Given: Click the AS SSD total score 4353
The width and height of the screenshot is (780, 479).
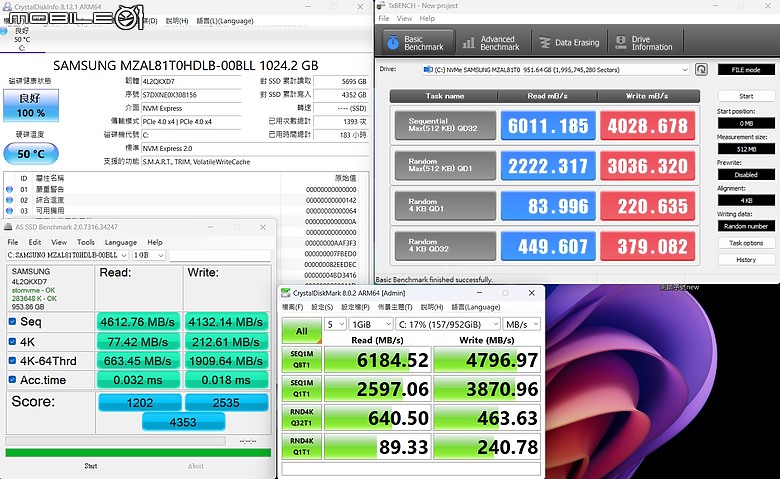Looking at the screenshot, I should click(183, 422).
